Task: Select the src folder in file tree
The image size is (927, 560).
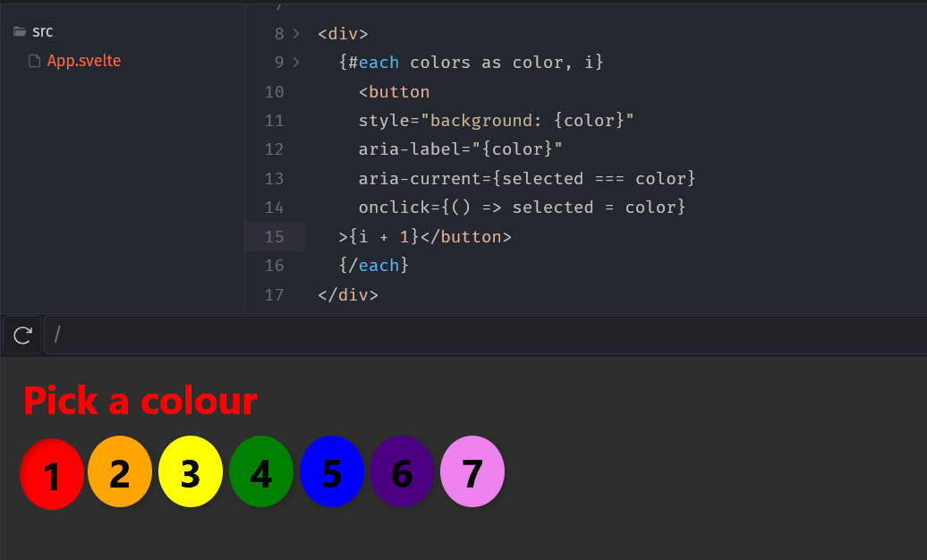Action: (42, 31)
